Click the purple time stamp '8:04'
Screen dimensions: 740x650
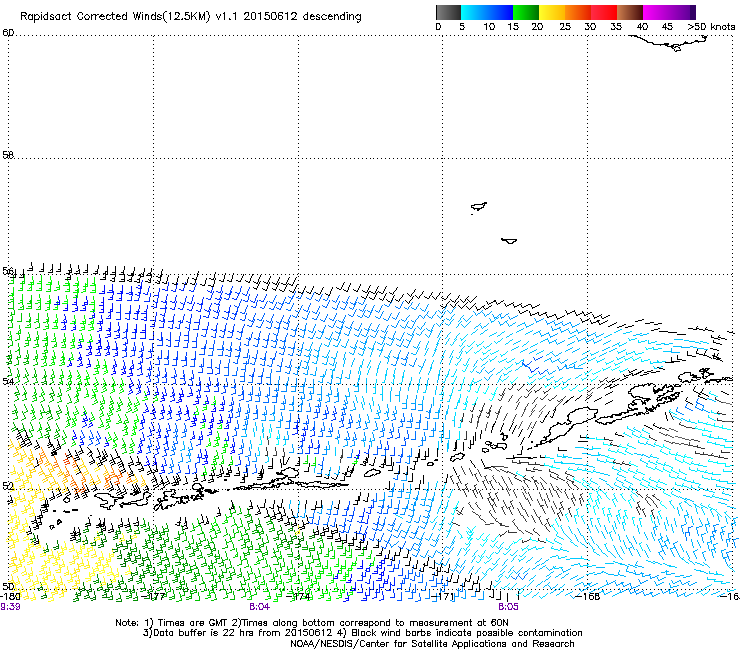pyautogui.click(x=260, y=607)
